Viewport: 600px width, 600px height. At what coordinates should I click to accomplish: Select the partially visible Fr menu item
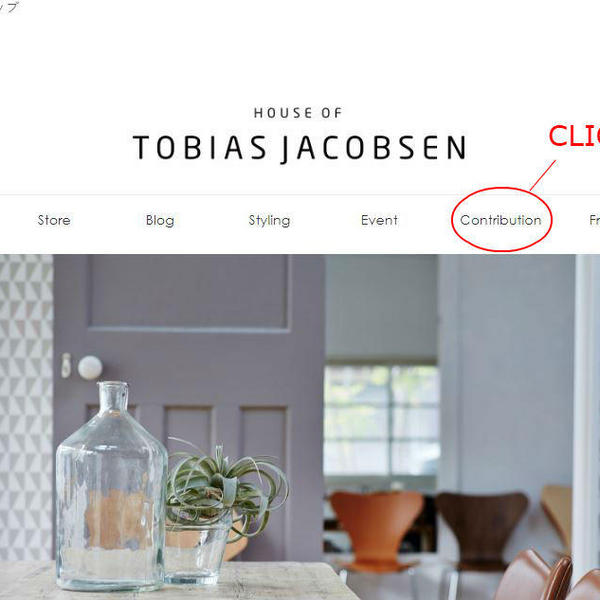pyautogui.click(x=594, y=220)
